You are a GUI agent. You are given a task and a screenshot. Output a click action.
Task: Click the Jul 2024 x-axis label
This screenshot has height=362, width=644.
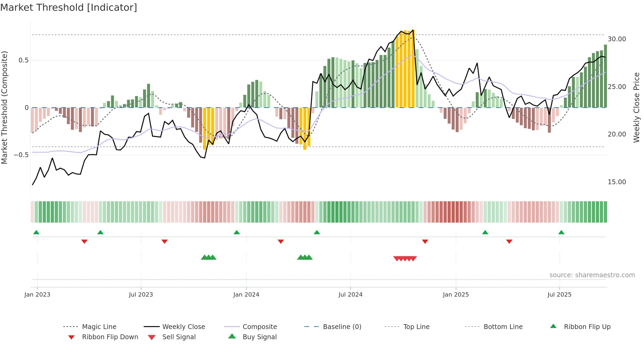(350, 295)
